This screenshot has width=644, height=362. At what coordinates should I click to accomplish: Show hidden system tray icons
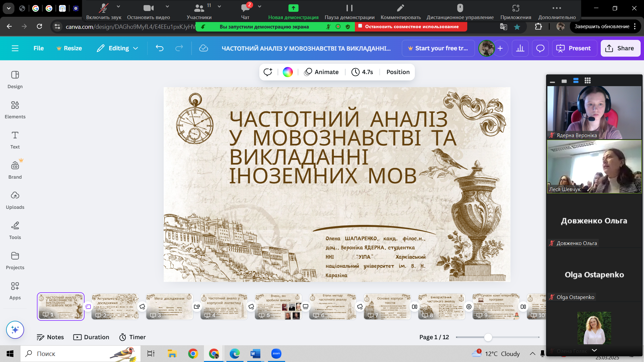[x=532, y=354]
